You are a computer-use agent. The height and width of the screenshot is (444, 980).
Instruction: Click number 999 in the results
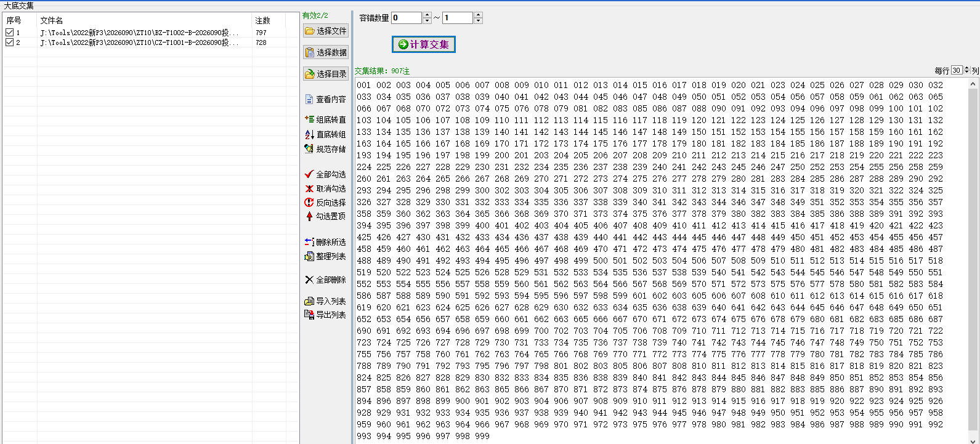point(482,436)
